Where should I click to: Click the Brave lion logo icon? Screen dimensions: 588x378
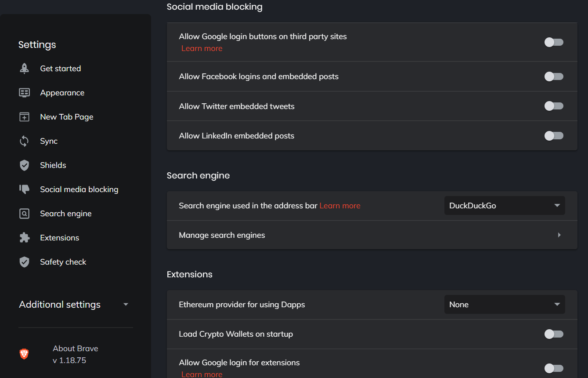[x=25, y=354]
